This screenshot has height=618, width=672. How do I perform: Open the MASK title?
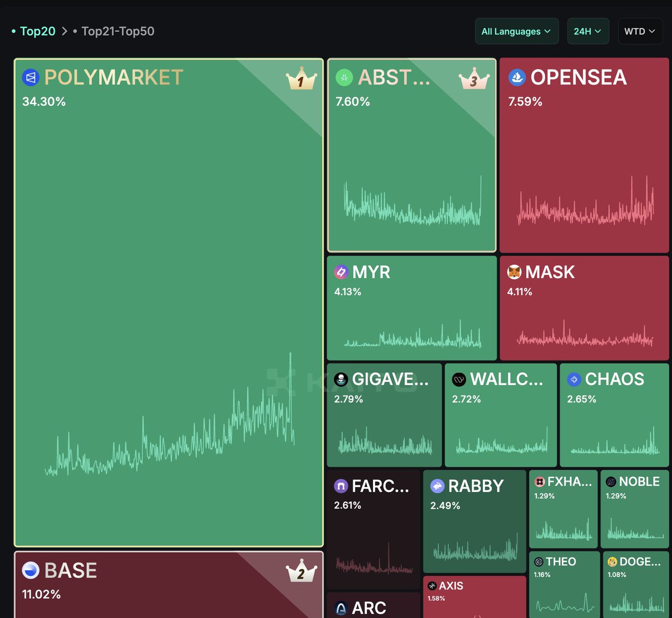click(550, 272)
